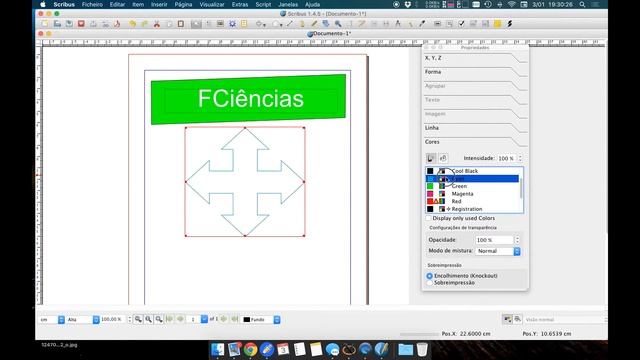This screenshot has height=360, width=640.
Task: Click the lightning bolt link annotation icon
Action: [509, 24]
